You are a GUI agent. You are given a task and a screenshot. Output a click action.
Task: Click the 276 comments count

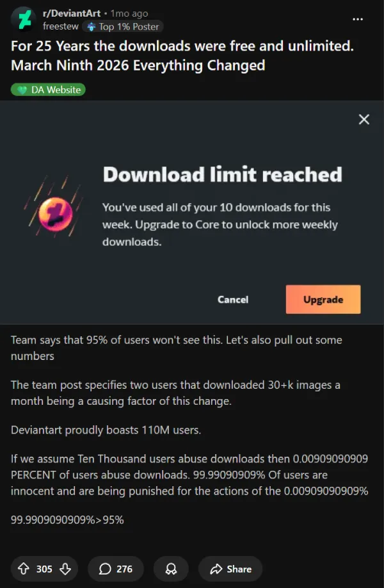[x=124, y=569]
